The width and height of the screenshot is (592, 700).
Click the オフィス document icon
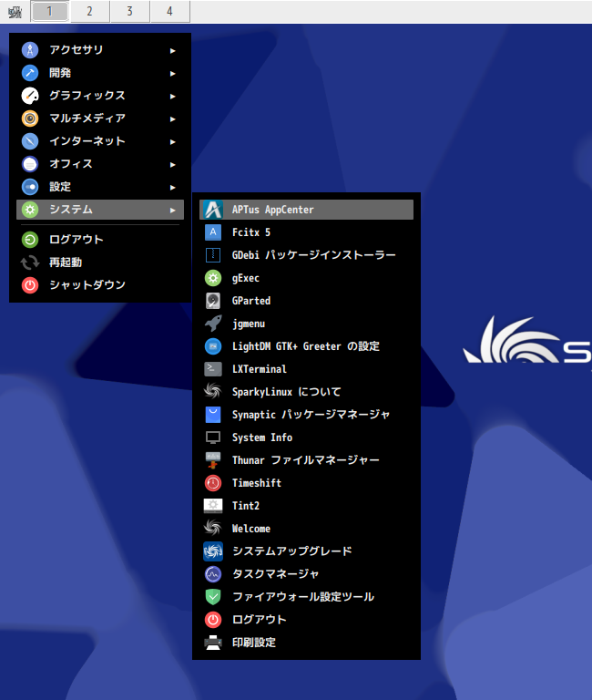click(30, 163)
